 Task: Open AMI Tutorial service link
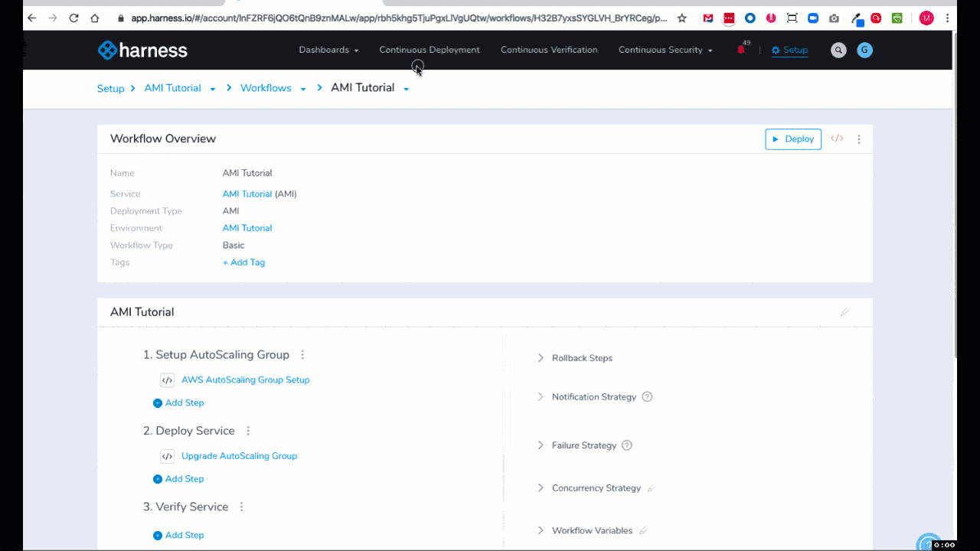click(247, 194)
